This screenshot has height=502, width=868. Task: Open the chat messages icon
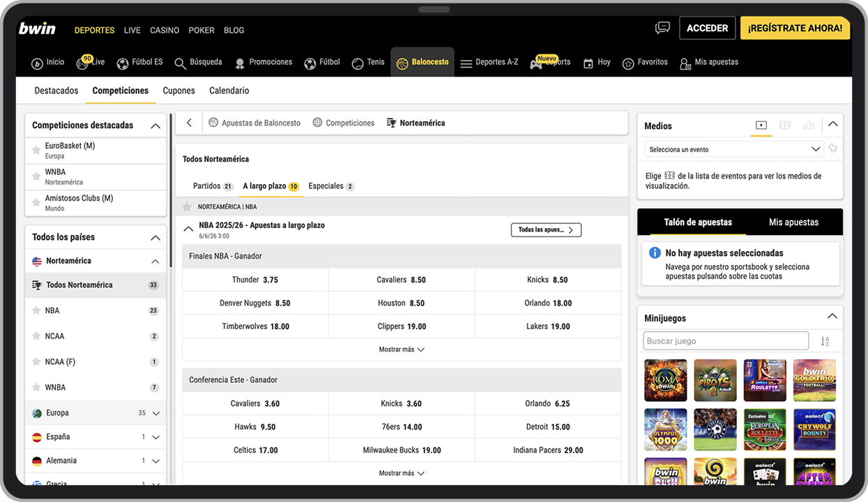tap(662, 28)
